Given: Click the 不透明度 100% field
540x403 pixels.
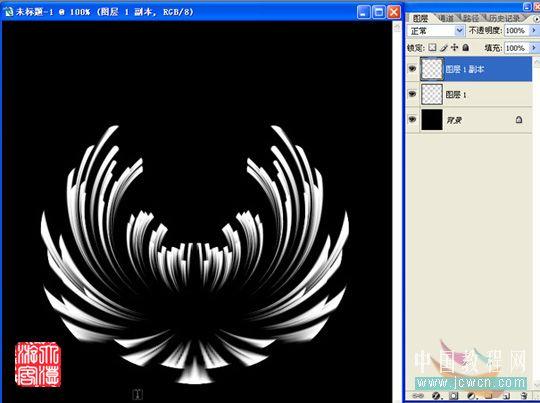Looking at the screenshot, I should [x=517, y=31].
